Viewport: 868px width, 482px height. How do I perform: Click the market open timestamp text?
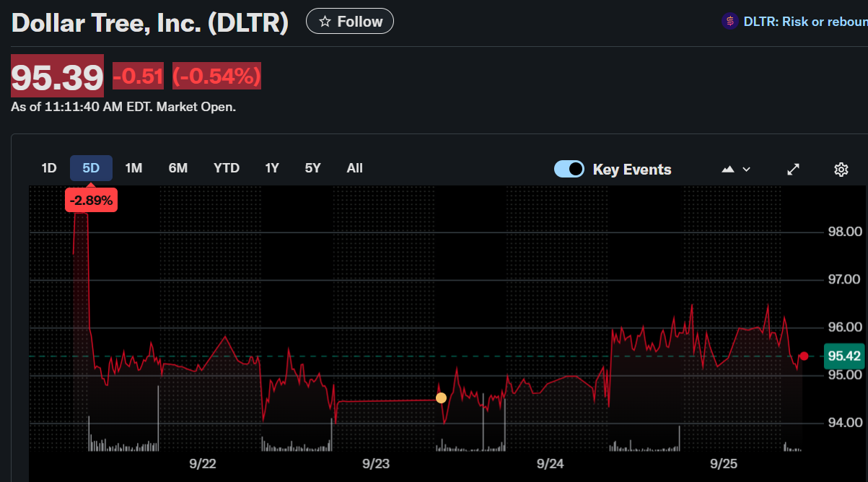click(123, 107)
